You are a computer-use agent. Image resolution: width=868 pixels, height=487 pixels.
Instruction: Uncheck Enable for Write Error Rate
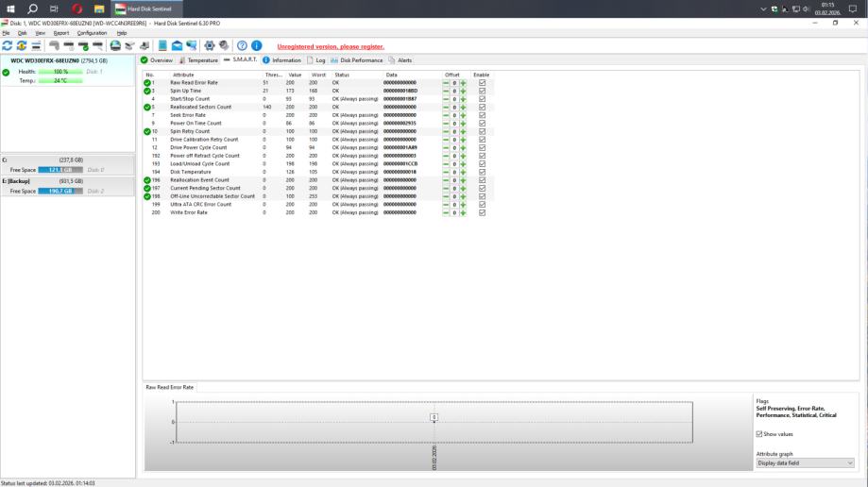[x=482, y=212]
